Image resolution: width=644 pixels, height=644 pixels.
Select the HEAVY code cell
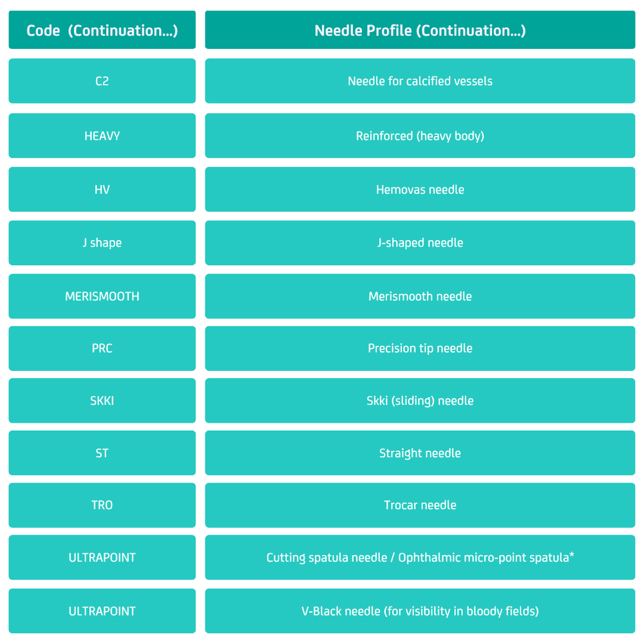point(102,136)
